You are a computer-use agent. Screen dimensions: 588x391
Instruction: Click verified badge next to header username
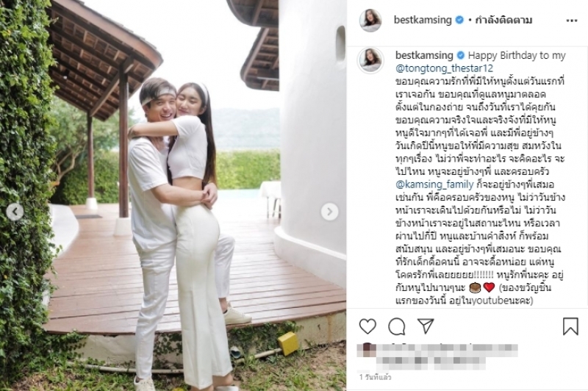tap(459, 21)
